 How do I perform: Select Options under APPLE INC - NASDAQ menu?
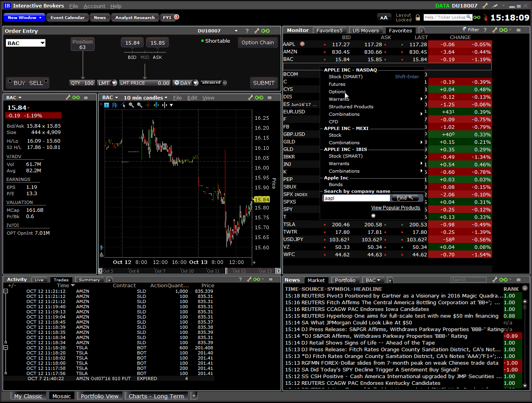(x=337, y=92)
